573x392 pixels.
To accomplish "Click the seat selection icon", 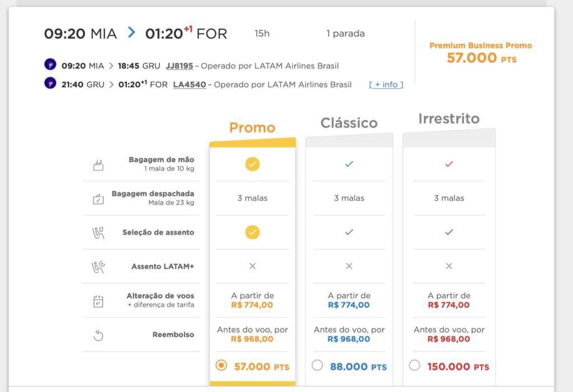I will click(98, 233).
